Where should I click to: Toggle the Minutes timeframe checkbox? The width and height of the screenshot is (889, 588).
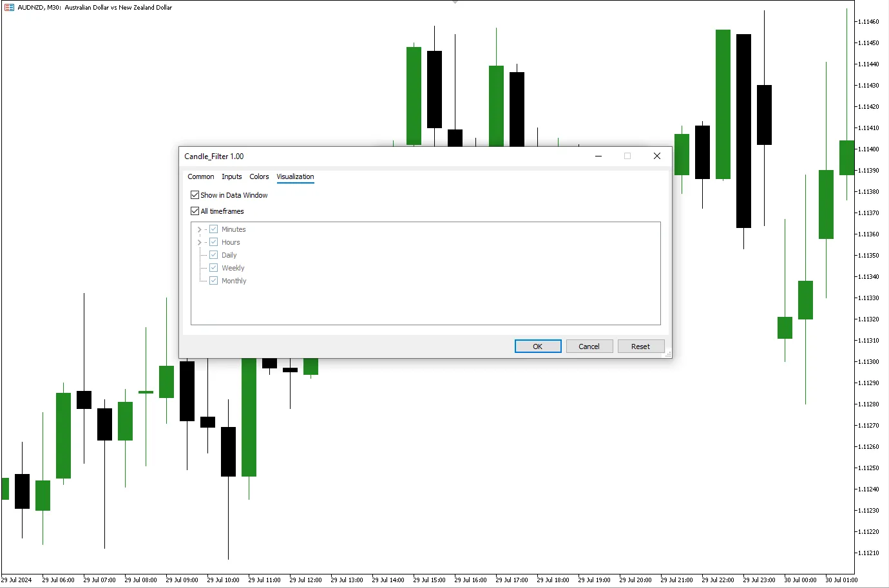(x=213, y=229)
